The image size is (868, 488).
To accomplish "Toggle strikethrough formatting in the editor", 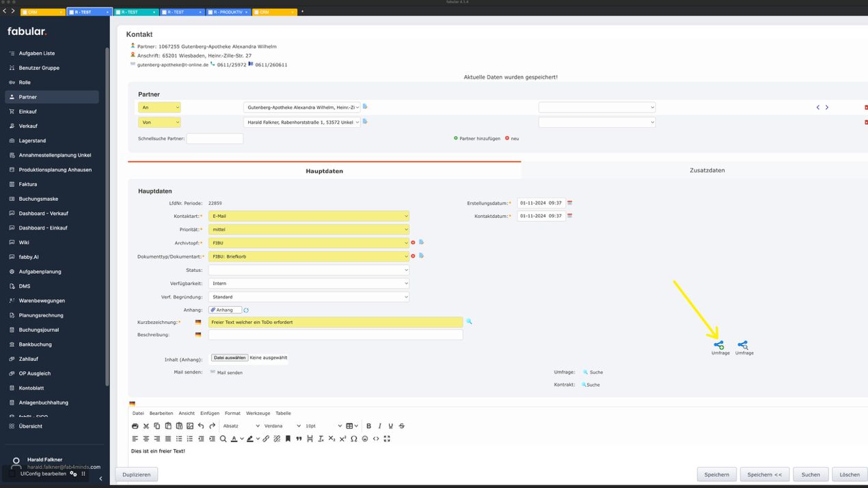I will tap(402, 426).
